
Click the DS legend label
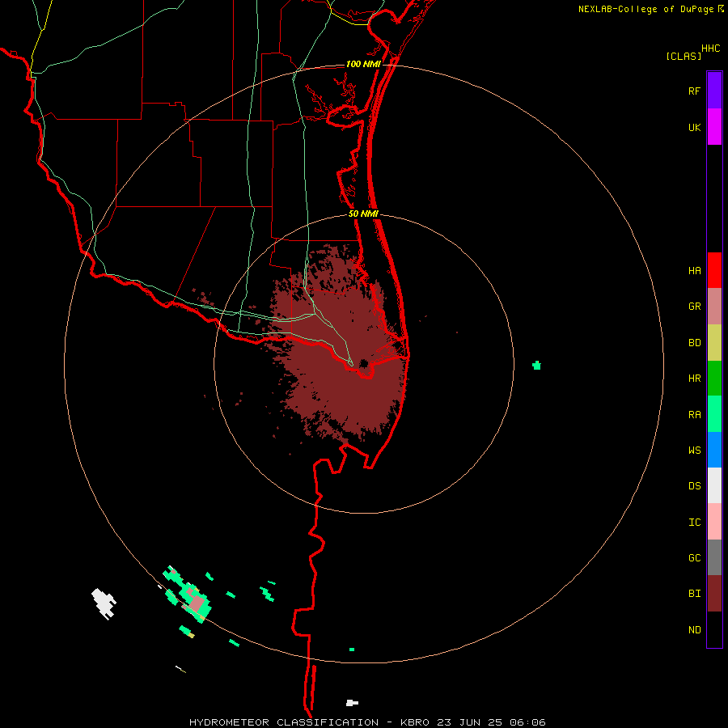[694, 486]
